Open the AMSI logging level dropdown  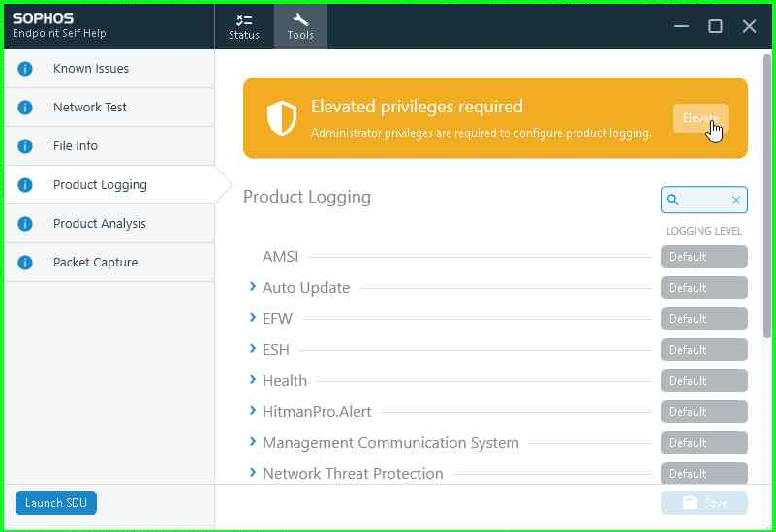(x=703, y=257)
